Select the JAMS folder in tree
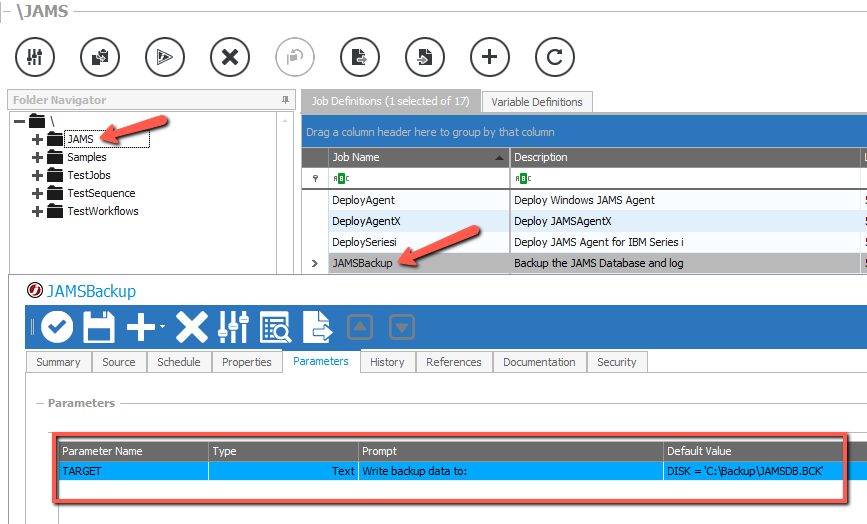The width and height of the screenshot is (867, 524). 80,139
